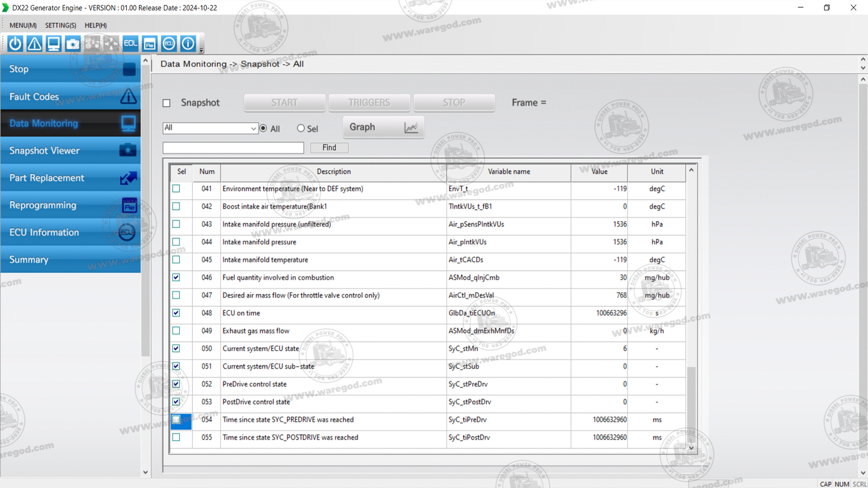Open the Snapshot Viewer camera icon
The image size is (868, 488).
tap(73, 43)
